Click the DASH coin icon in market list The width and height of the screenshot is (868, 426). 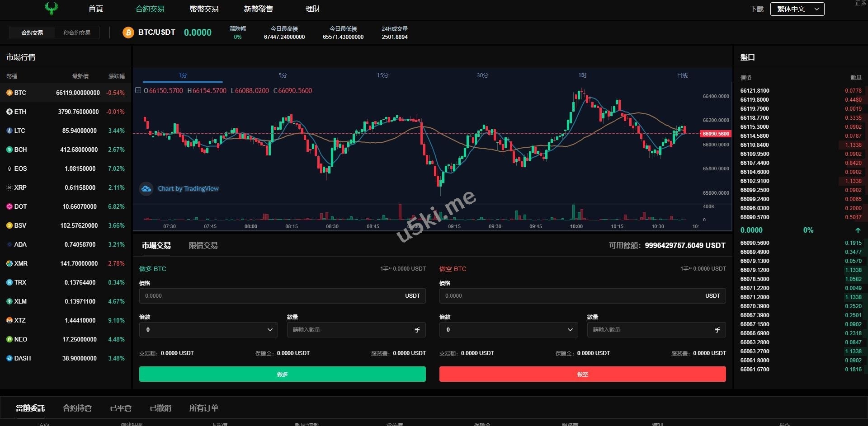pos(9,358)
